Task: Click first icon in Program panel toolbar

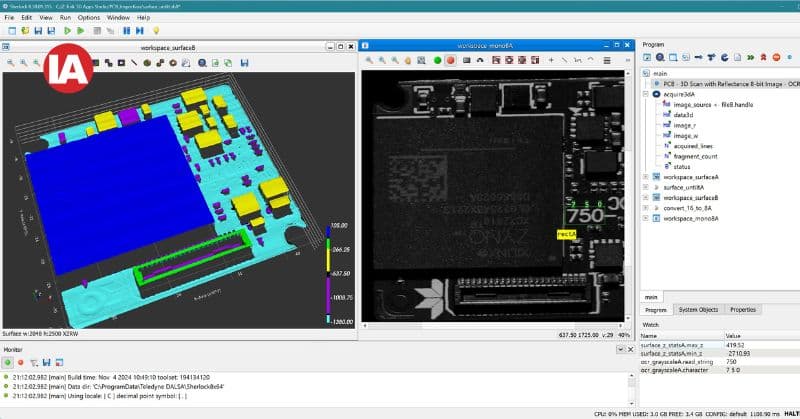Action: tap(647, 57)
